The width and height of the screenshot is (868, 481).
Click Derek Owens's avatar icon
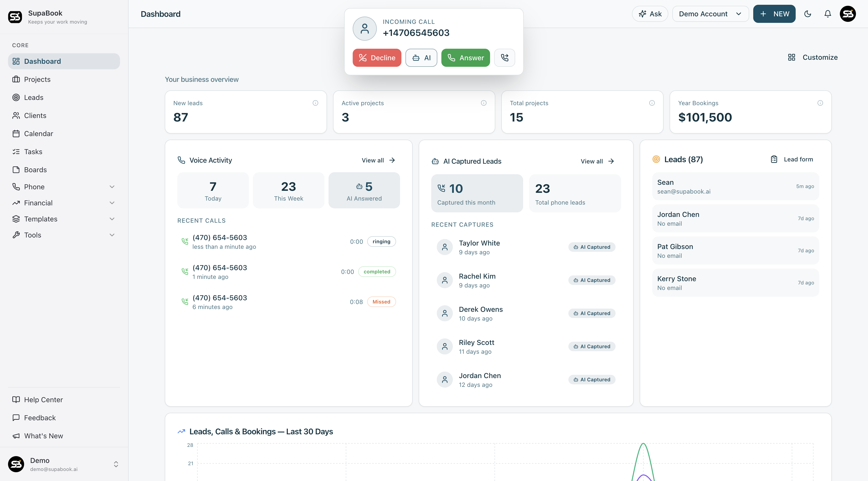coord(445,313)
